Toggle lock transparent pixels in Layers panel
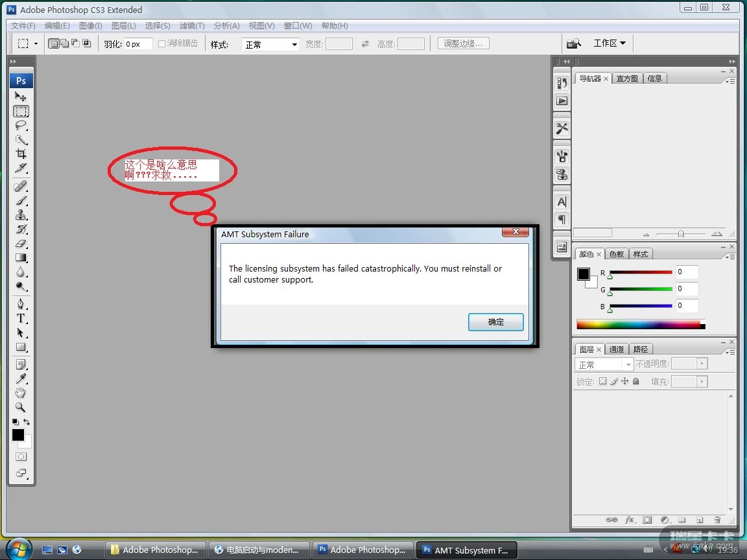This screenshot has width=747, height=560. click(602, 381)
